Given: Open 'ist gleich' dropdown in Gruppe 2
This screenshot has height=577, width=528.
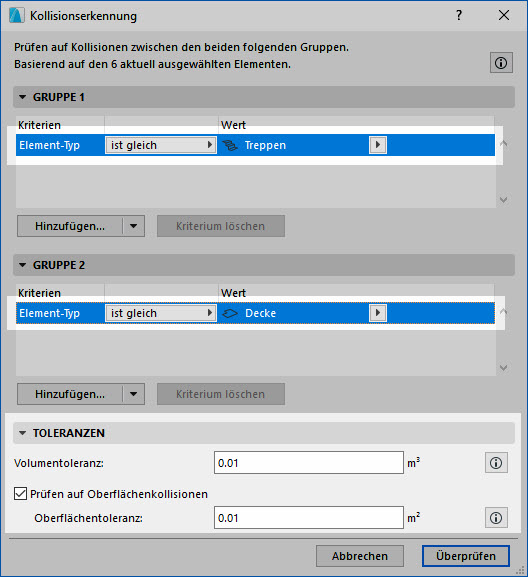Looking at the screenshot, I should pos(161,313).
